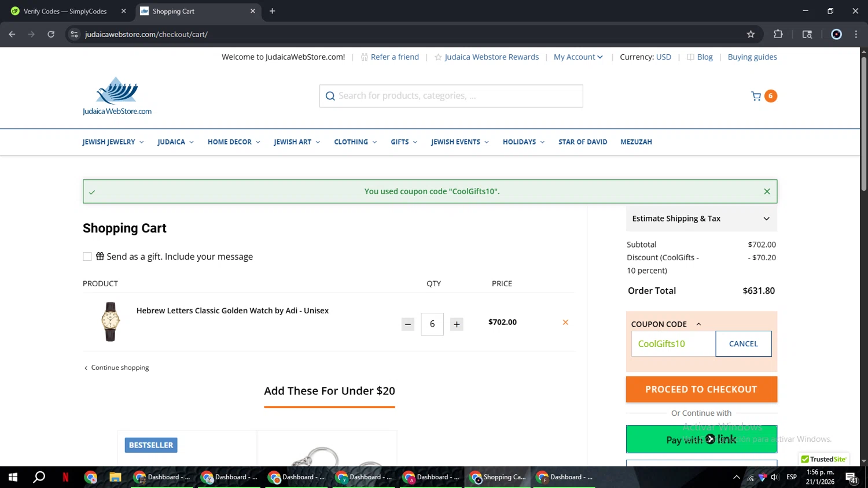Click the BESTSELLER badge
This screenshot has height=488, width=868.
tap(151, 445)
